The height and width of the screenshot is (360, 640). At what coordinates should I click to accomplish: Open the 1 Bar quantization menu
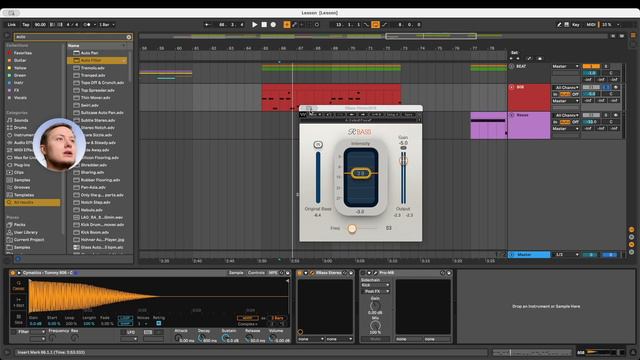click(x=107, y=24)
